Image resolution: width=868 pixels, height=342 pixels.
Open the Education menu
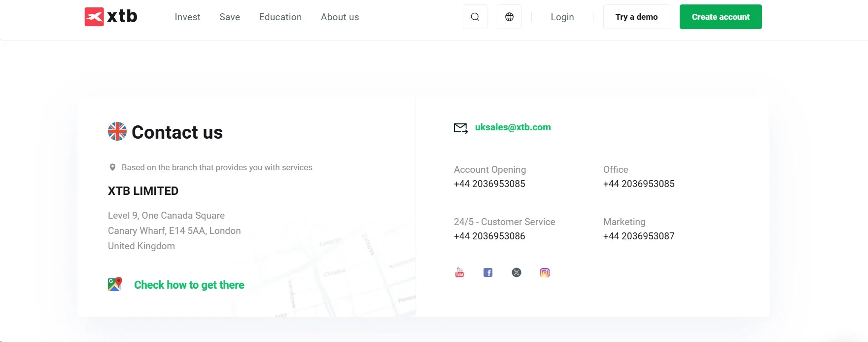pyautogui.click(x=280, y=17)
